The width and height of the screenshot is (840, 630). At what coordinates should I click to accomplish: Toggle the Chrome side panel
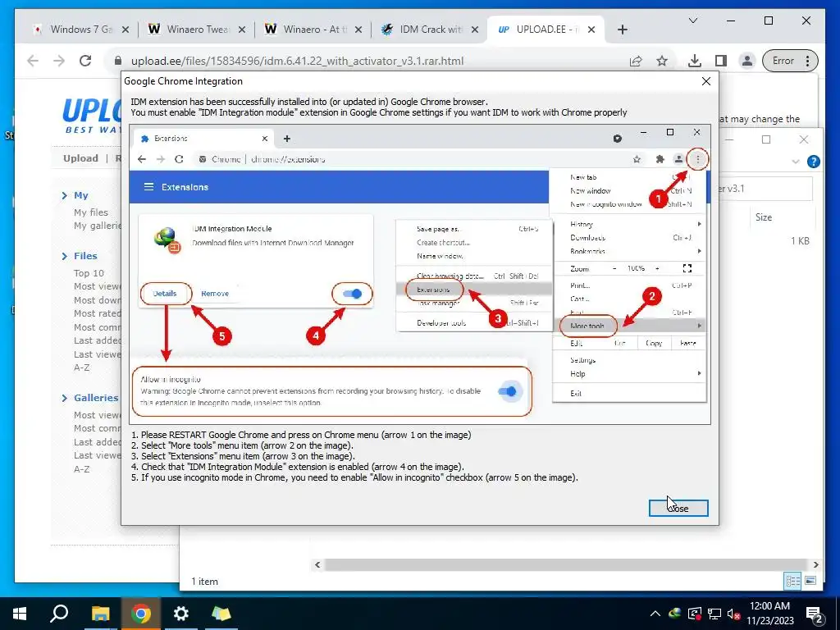(721, 61)
